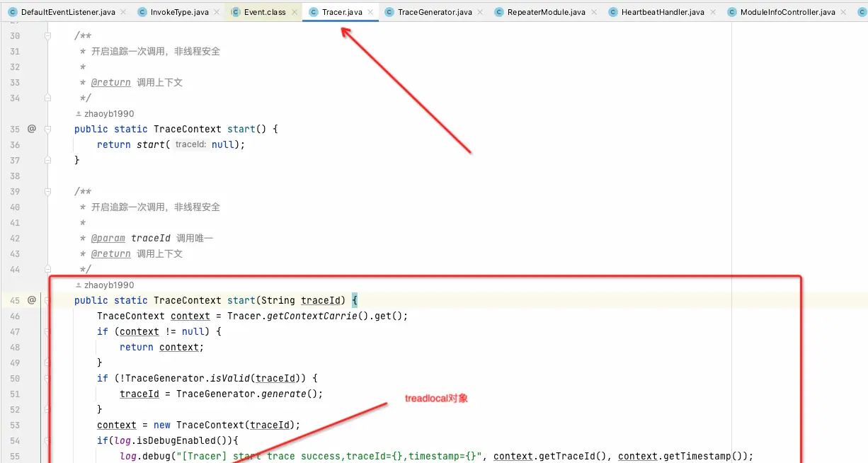Click the isValid method call on line 50
Image resolution: width=868 pixels, height=463 pixels.
232,378
